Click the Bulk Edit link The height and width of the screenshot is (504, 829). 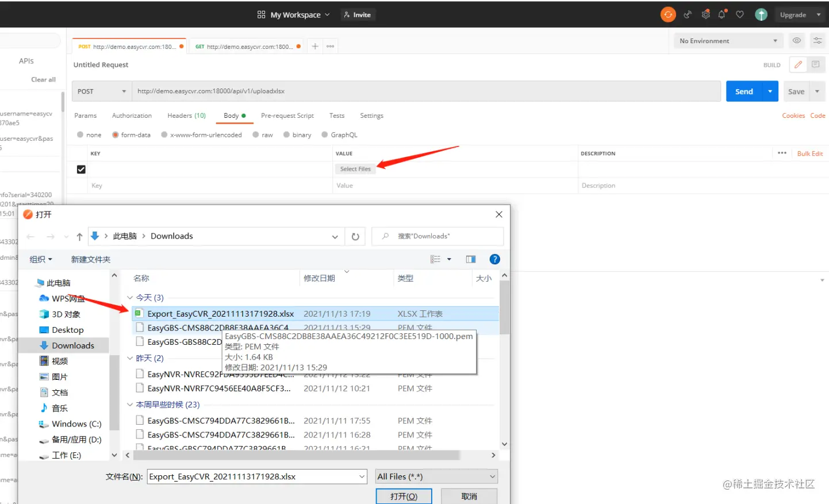[810, 153]
